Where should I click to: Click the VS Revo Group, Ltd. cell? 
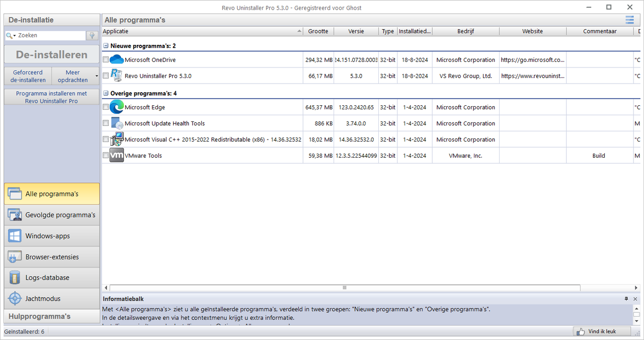click(466, 76)
